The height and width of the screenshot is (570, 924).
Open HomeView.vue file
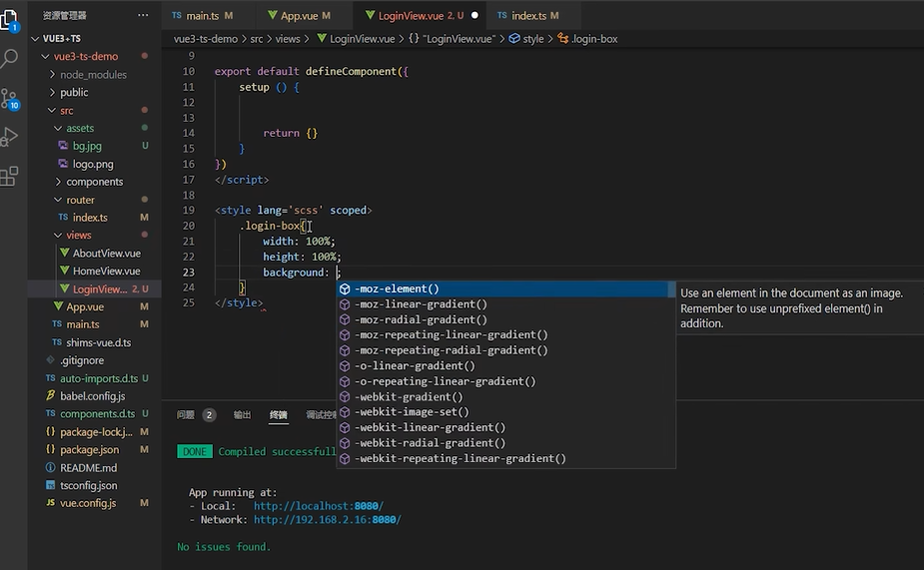click(x=94, y=271)
